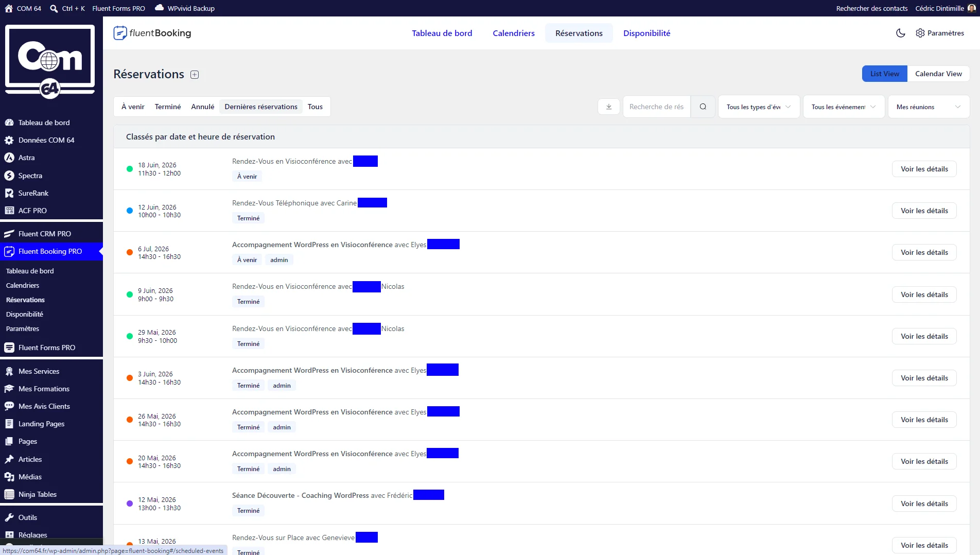Click the Astra sidebar icon

(9, 158)
